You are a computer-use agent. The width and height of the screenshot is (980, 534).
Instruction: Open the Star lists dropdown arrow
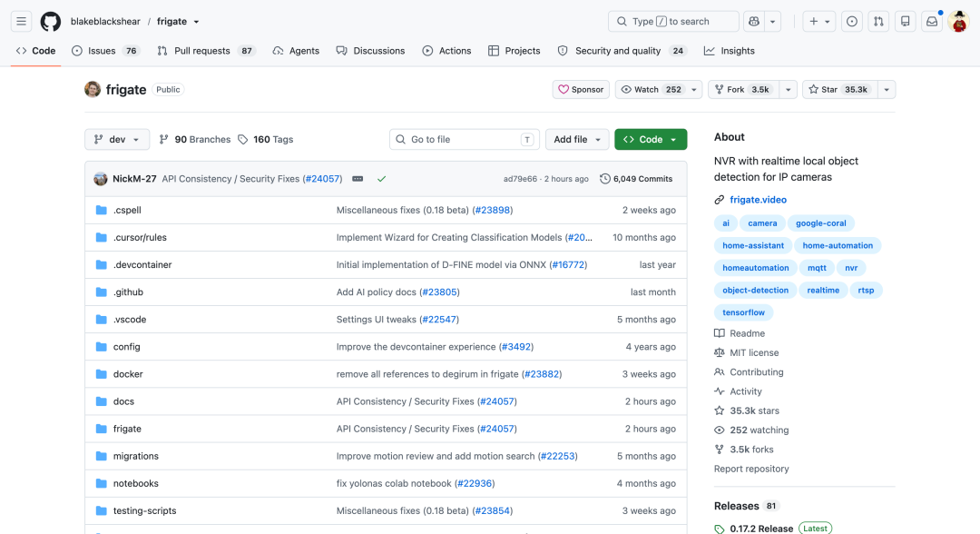[x=887, y=89]
